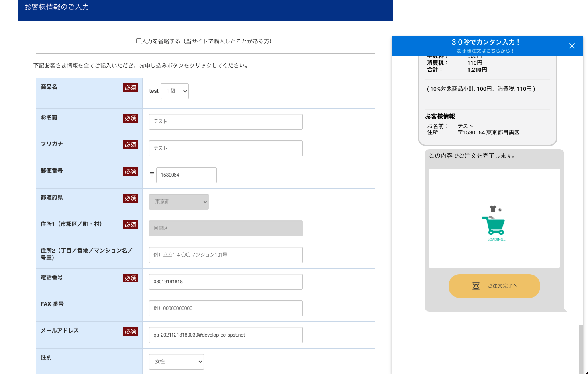Click the 性別 row label
Viewport: 588px width, 374px height.
tap(46, 357)
